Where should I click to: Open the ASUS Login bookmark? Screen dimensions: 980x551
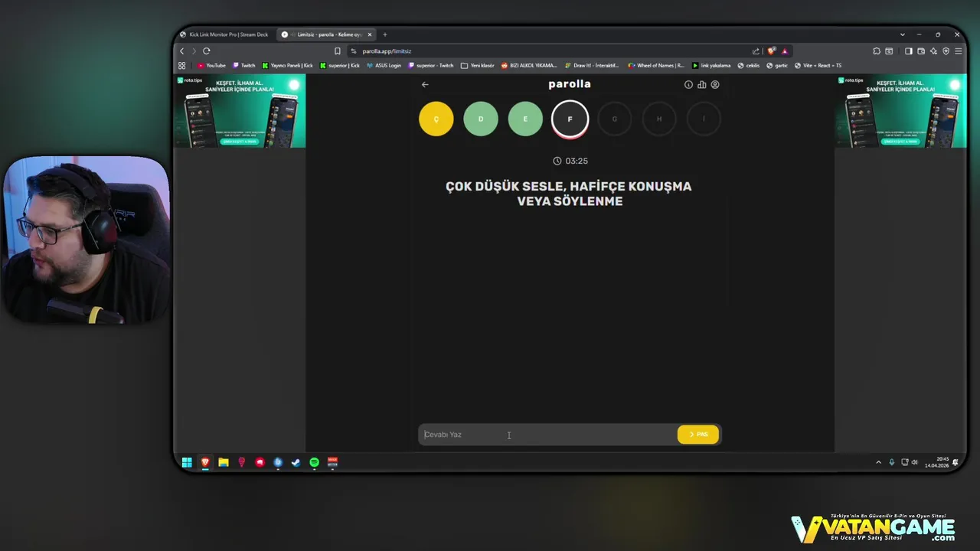384,66
